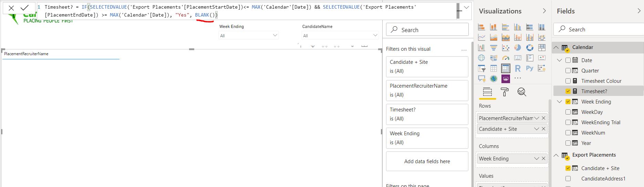Select the R script visual
Image resolution: width=644 pixels, height=187 pixels.
tap(518, 68)
